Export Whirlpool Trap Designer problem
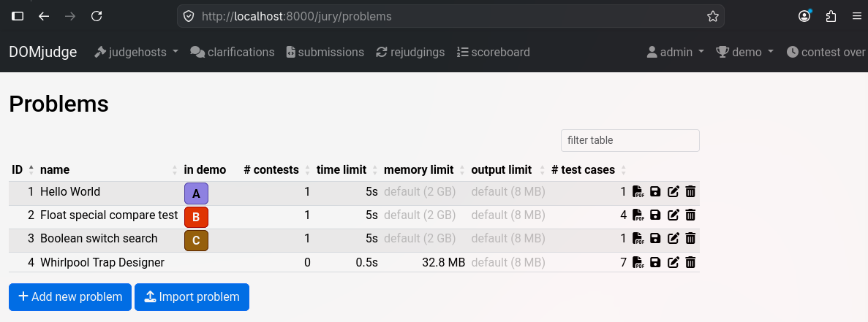This screenshot has height=322, width=868. point(655,262)
